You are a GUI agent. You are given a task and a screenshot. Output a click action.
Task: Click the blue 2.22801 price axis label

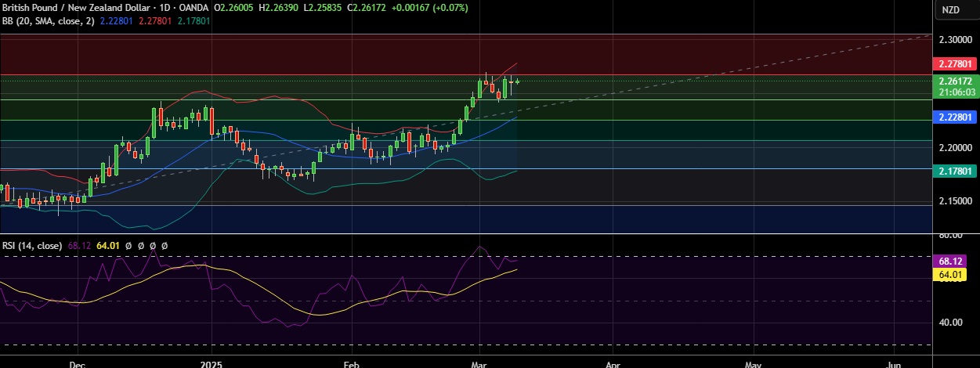(954, 117)
